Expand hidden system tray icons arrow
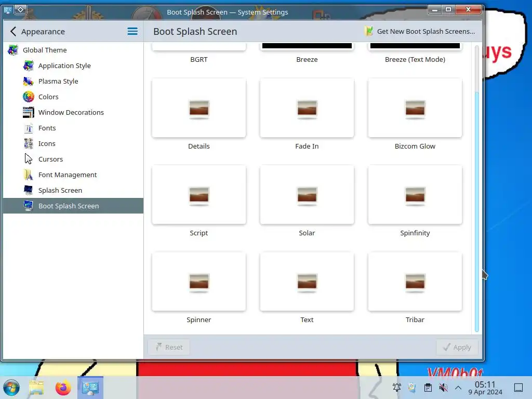The image size is (532, 399). (458, 388)
